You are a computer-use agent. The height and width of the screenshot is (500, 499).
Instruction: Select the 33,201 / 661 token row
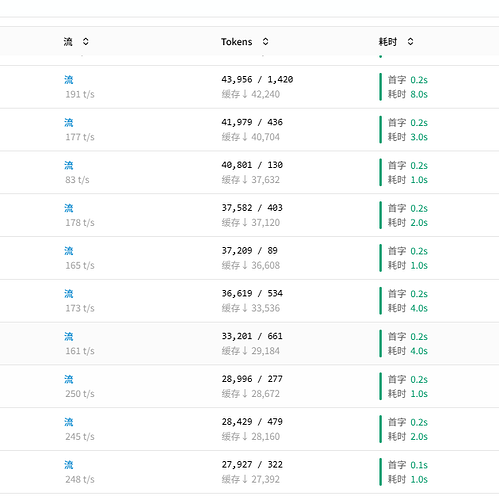(x=249, y=343)
